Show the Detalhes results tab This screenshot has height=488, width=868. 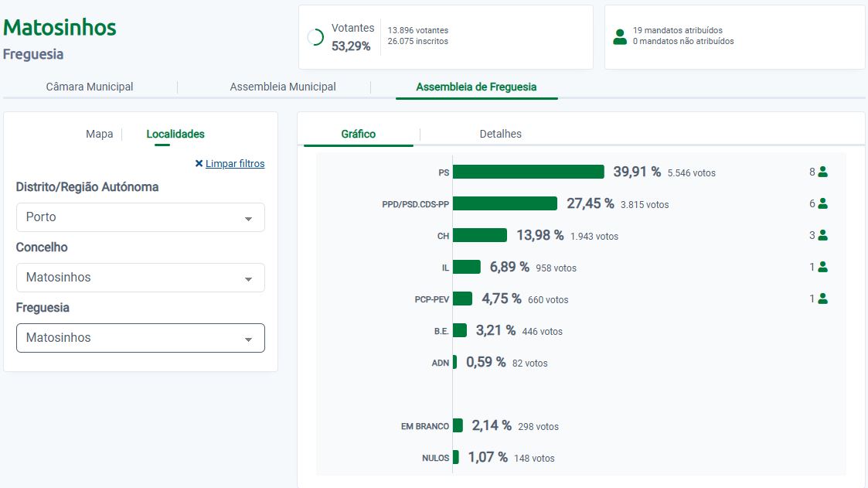coord(500,135)
